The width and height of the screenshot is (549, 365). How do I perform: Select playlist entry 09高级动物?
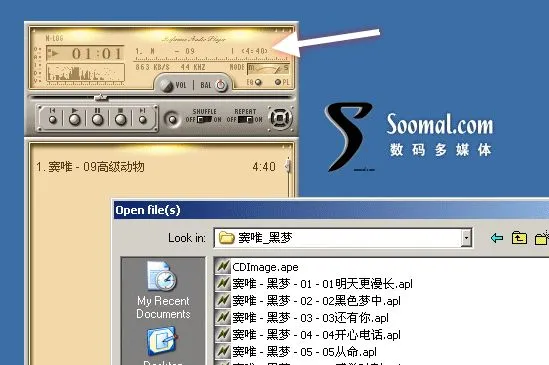(x=90, y=167)
